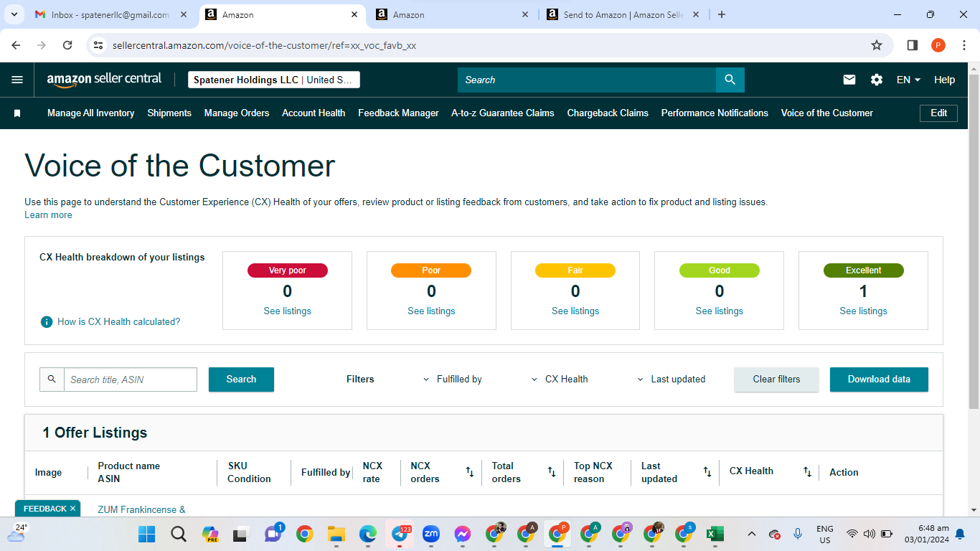The height and width of the screenshot is (551, 980).
Task: View site information icon in address bar
Action: click(x=99, y=45)
